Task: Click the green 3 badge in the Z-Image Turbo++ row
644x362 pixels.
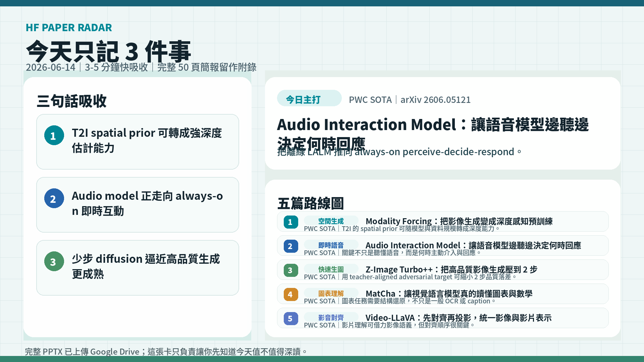Action: (291, 270)
